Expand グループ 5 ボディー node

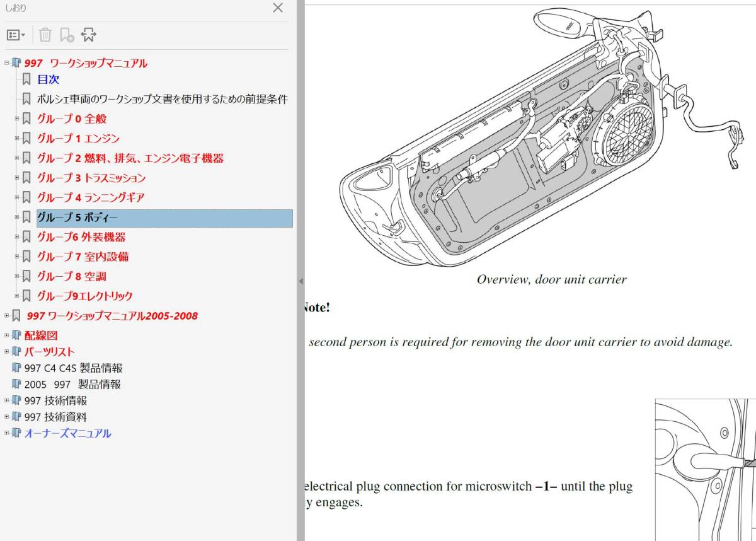(17, 217)
